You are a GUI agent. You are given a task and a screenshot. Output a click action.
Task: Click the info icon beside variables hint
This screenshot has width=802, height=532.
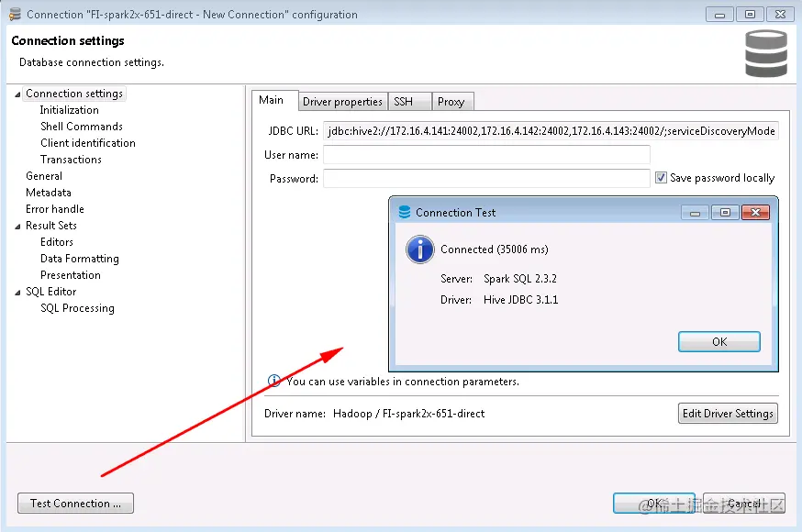click(x=274, y=381)
